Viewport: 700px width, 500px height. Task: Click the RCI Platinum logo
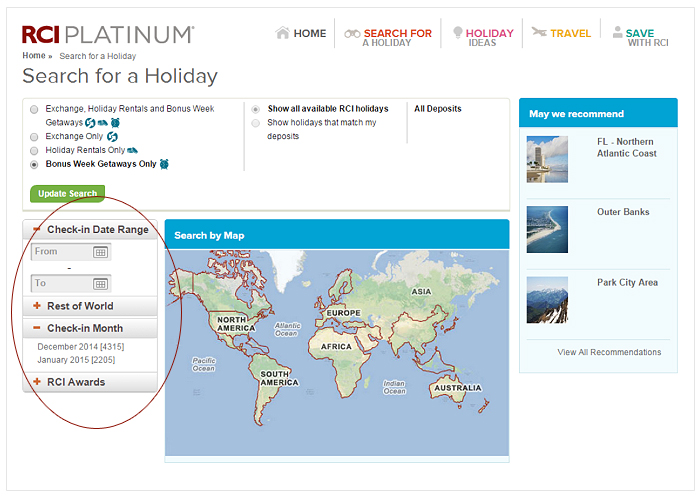coord(108,35)
